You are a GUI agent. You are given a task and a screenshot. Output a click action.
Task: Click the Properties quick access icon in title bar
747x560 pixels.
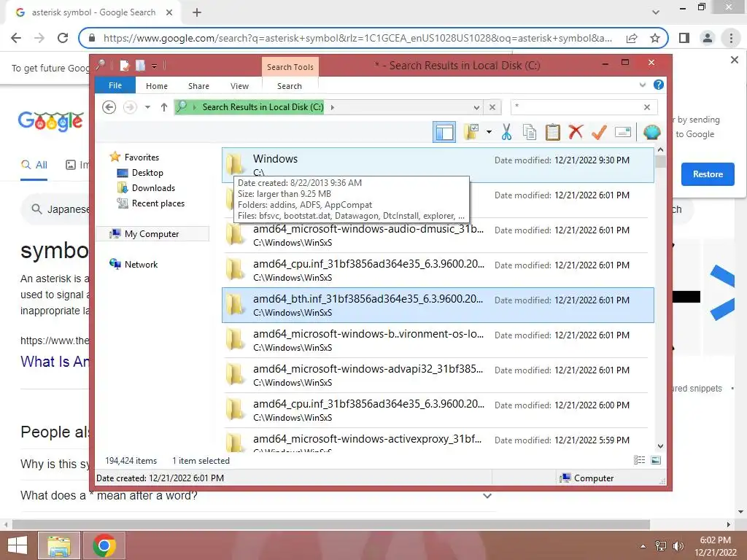coord(124,65)
